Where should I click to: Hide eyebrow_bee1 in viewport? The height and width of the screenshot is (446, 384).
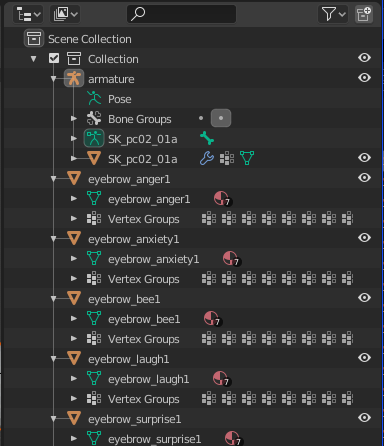pos(364,298)
